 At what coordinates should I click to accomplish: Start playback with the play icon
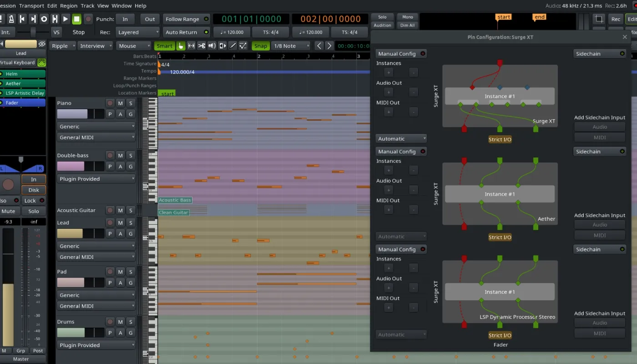(66, 19)
